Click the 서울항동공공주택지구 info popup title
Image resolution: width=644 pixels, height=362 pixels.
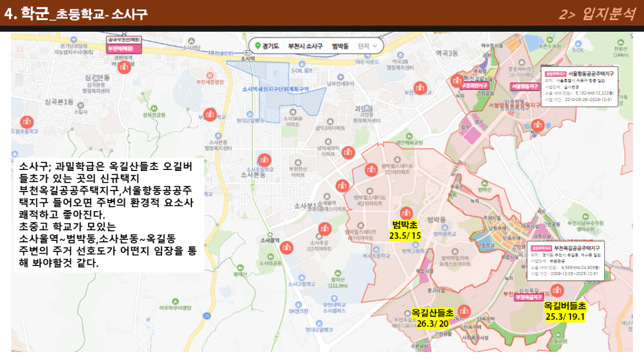591,74
